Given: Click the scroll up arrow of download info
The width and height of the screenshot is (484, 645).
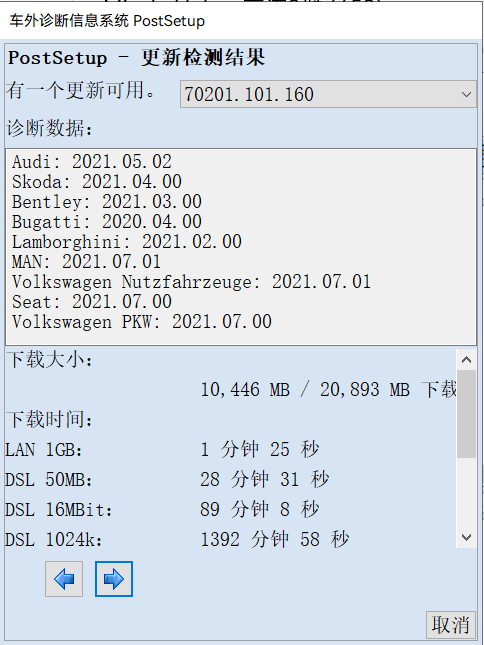Looking at the screenshot, I should click(466, 360).
